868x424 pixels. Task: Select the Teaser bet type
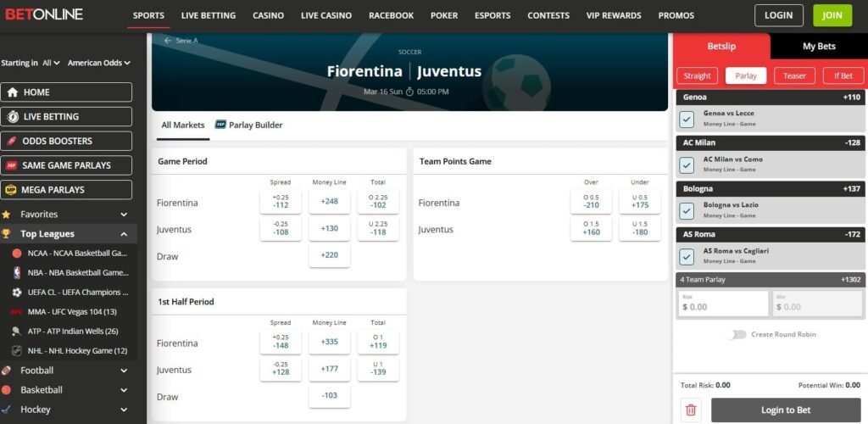(x=794, y=75)
